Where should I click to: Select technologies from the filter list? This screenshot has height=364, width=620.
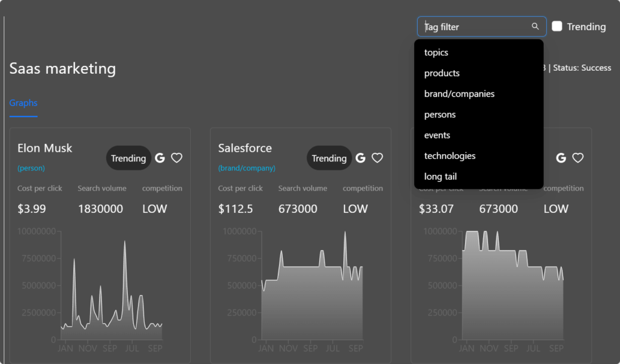[450, 155]
